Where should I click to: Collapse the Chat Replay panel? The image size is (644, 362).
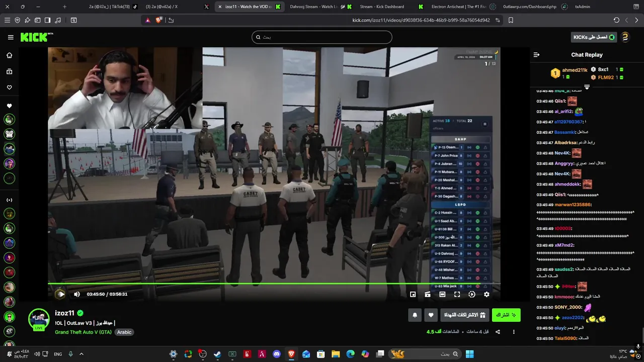coord(536,55)
